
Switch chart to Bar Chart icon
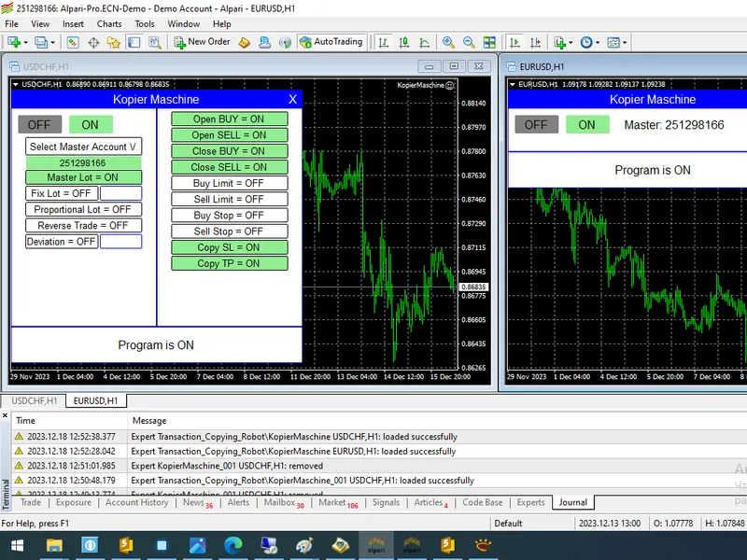383,42
